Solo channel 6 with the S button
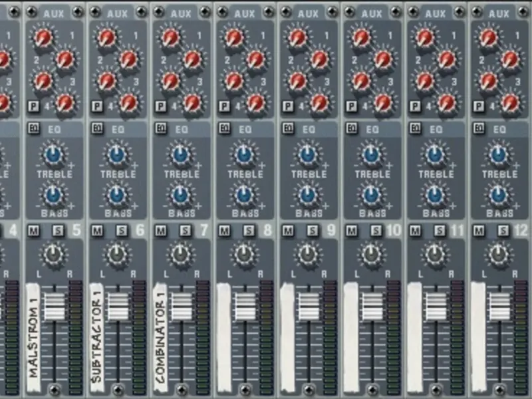 (x=122, y=231)
